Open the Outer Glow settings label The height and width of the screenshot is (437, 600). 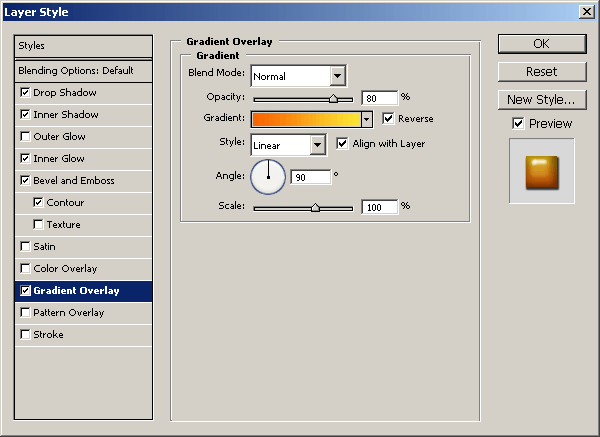coord(59,137)
